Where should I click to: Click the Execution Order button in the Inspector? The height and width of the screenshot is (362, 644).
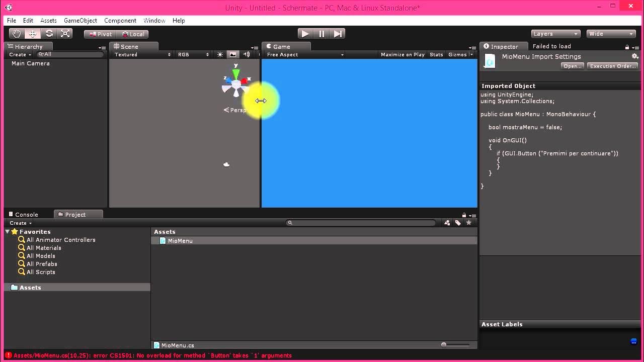pyautogui.click(x=612, y=65)
